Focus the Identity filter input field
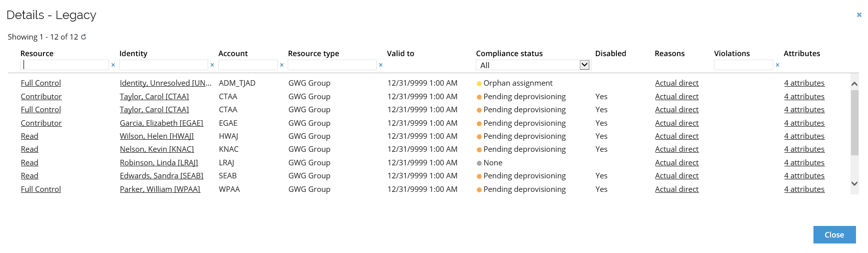 pyautogui.click(x=164, y=65)
